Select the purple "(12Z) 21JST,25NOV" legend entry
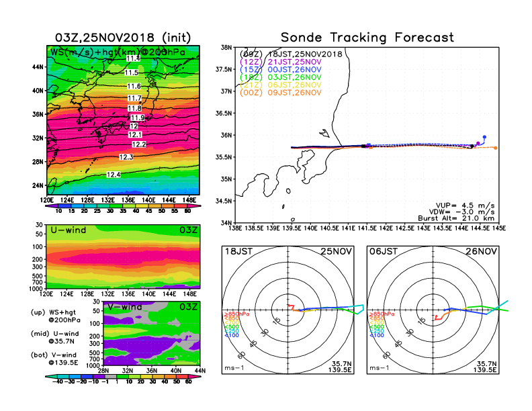Screen dimensions: 532x411 click(281, 62)
